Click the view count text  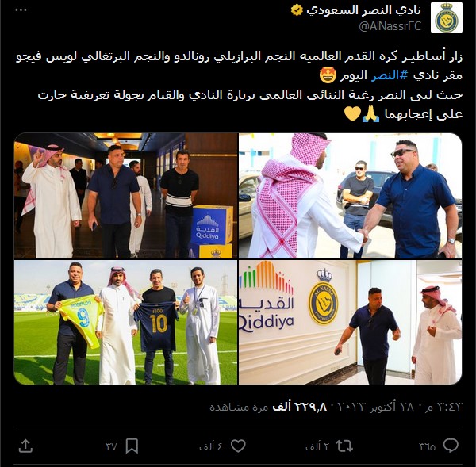coord(269,407)
